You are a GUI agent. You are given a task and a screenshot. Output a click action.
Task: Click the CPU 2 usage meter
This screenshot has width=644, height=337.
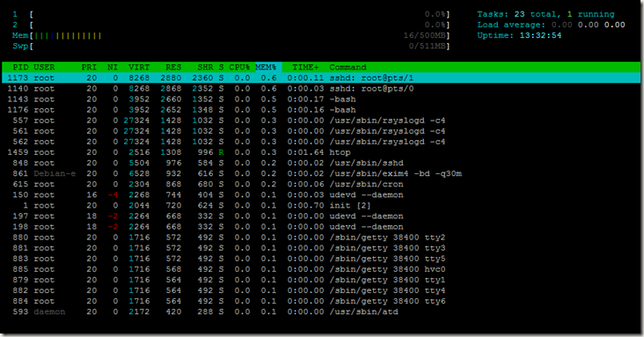(231, 25)
